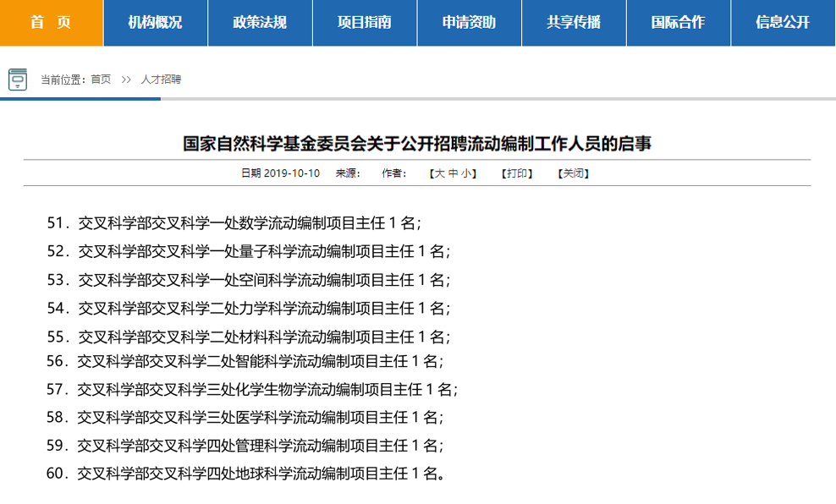Open 申请资助 navigation item
The image size is (836, 504).
tap(469, 23)
